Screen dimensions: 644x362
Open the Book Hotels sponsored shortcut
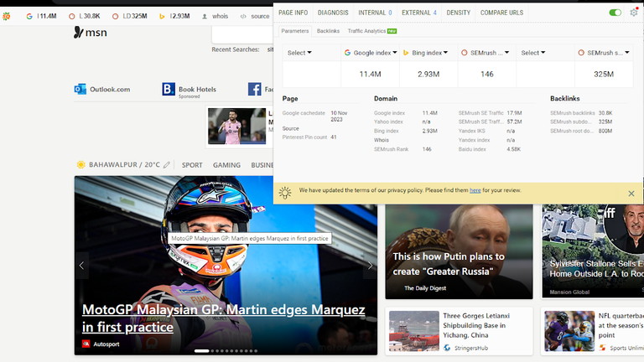[x=189, y=90]
